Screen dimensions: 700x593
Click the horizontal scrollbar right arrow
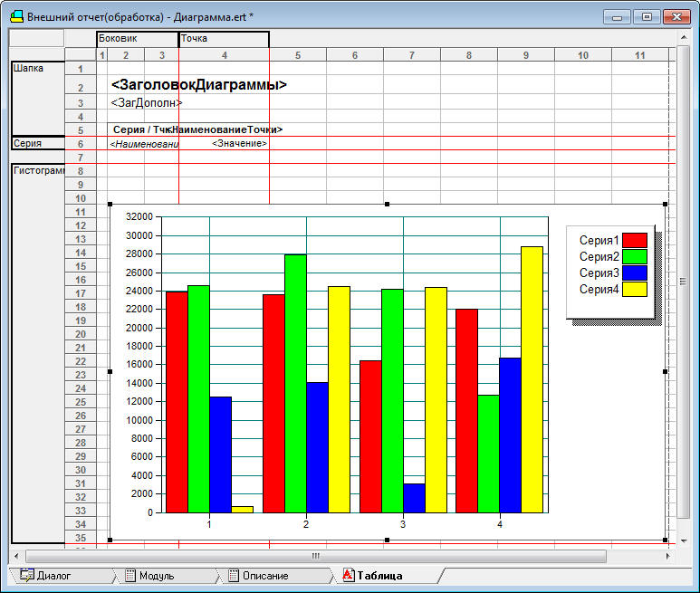click(668, 556)
